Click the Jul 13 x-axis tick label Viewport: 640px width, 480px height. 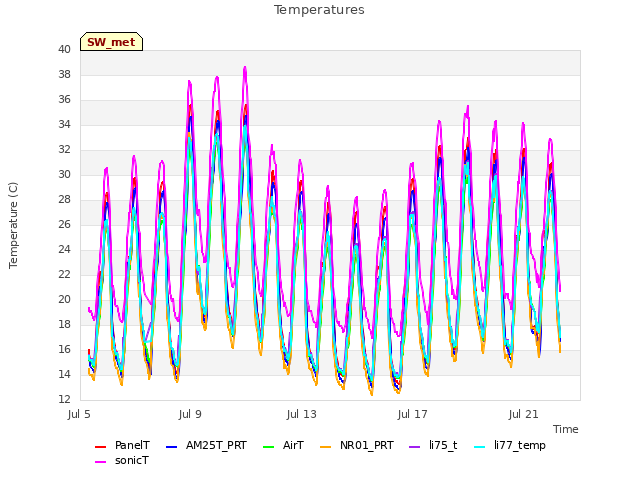pyautogui.click(x=302, y=414)
